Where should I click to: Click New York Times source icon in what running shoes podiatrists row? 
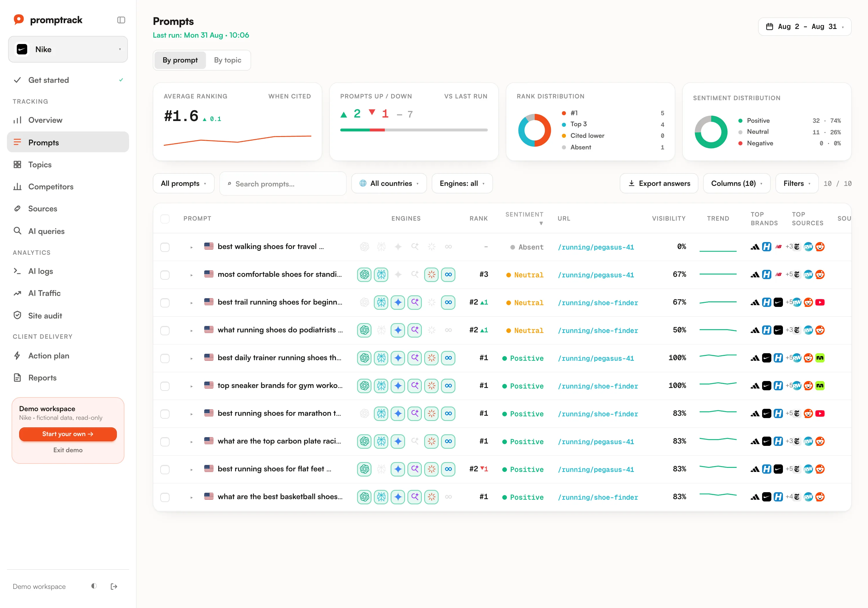[797, 330]
